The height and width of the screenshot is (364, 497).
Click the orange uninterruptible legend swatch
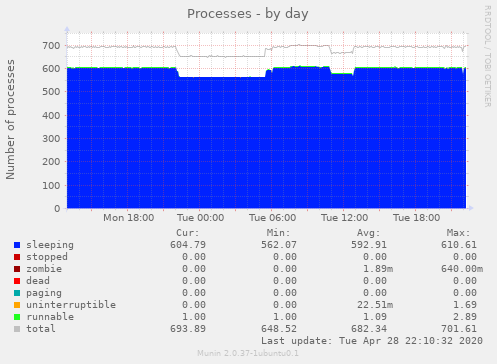click(17, 305)
